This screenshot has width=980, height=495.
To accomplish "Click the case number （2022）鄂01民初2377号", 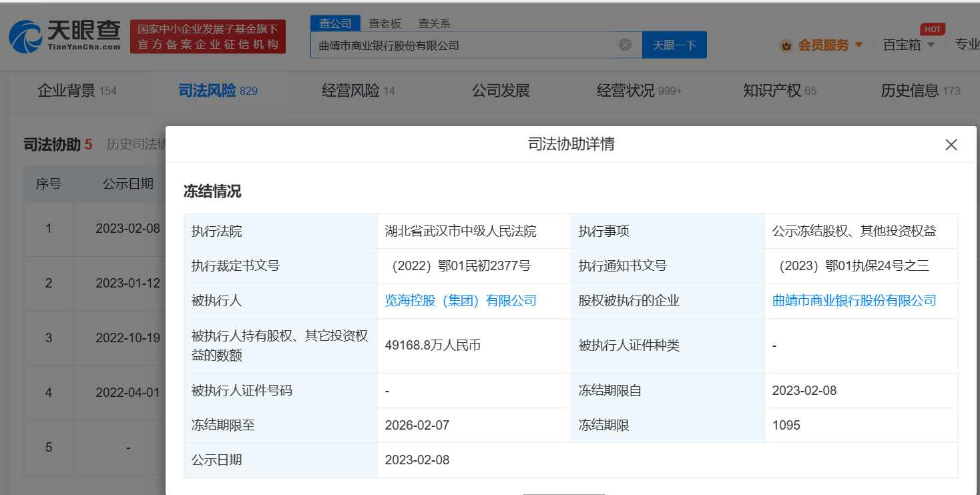I will tap(461, 266).
